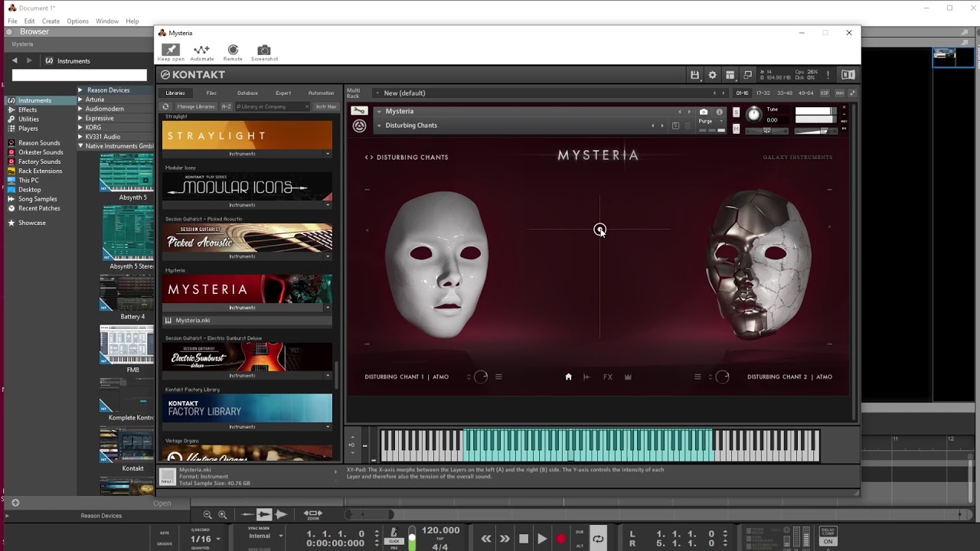Click the Disturbing Chant 2 layer knob
Viewport: 980px width, 551px height.
(722, 377)
